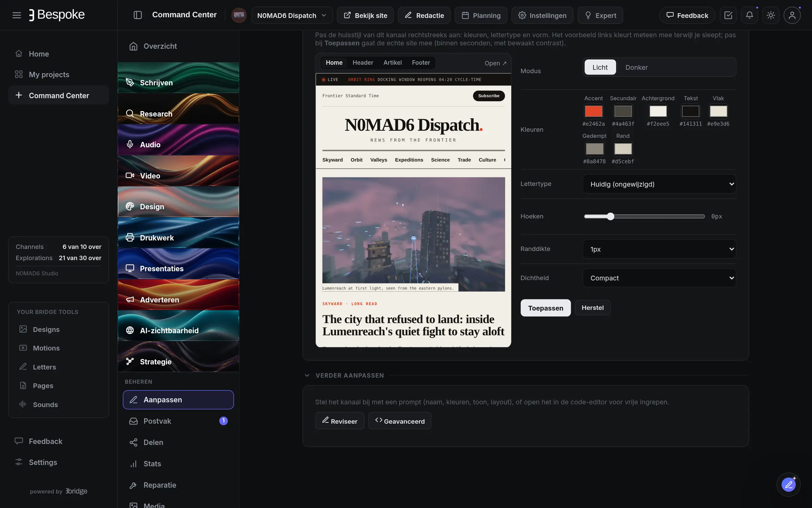Open the Video camera tile

coord(178,170)
